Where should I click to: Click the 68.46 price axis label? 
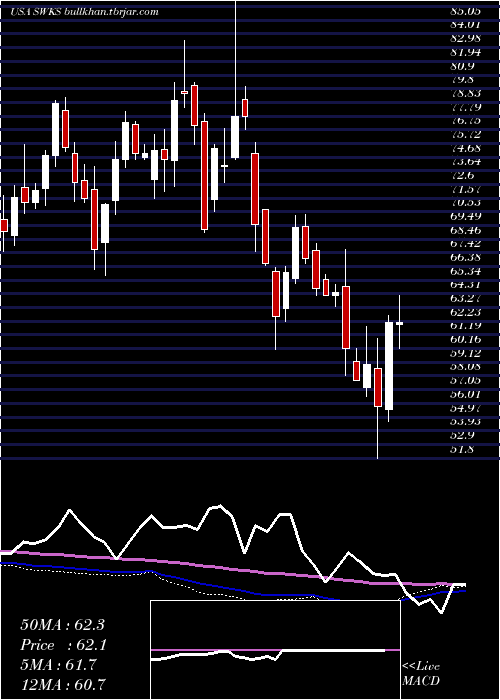pos(465,230)
